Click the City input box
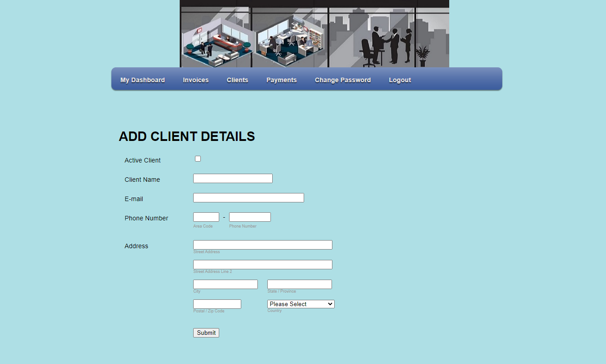This screenshot has height=364, width=606. click(225, 284)
